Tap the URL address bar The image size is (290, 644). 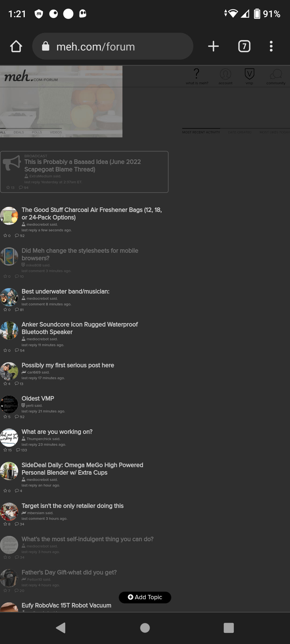(113, 46)
